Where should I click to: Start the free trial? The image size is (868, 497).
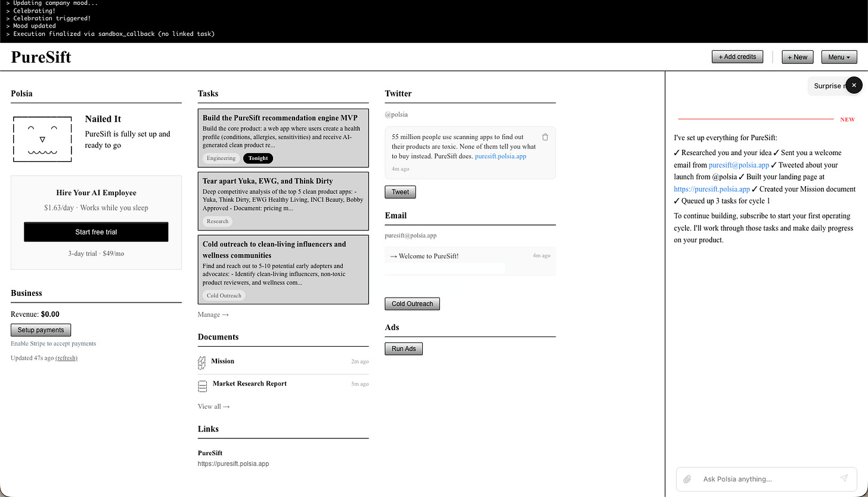96,231
